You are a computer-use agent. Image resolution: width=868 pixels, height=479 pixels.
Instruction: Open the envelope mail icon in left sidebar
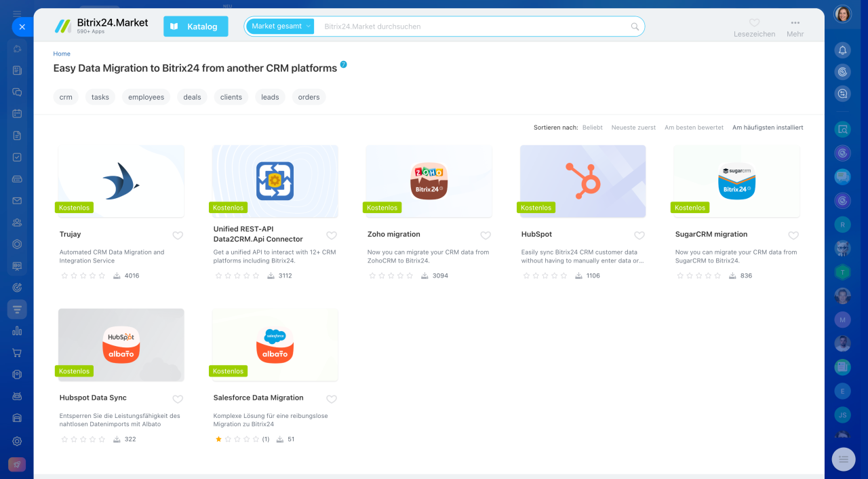[x=17, y=201]
